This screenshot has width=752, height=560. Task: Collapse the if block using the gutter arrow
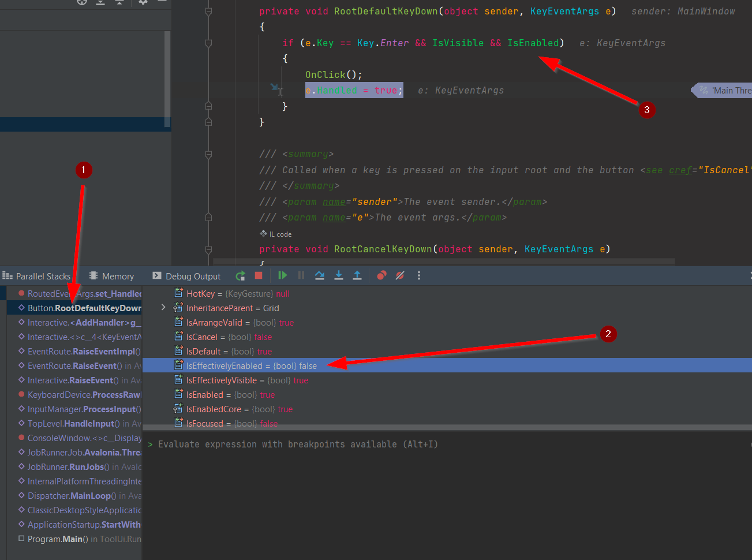[208, 43]
